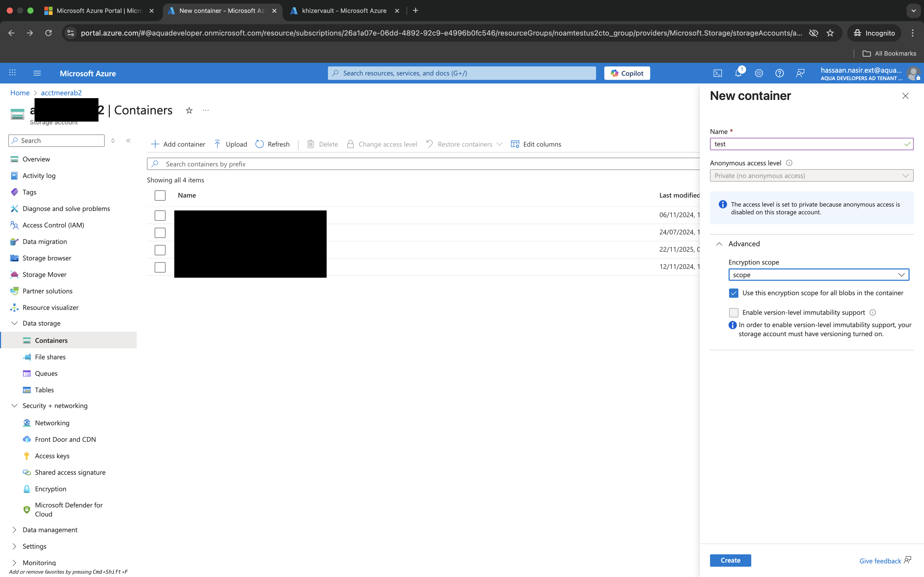Screen dimensions: 924x577
Task: Open the portal settings gear icon
Action: coord(759,73)
